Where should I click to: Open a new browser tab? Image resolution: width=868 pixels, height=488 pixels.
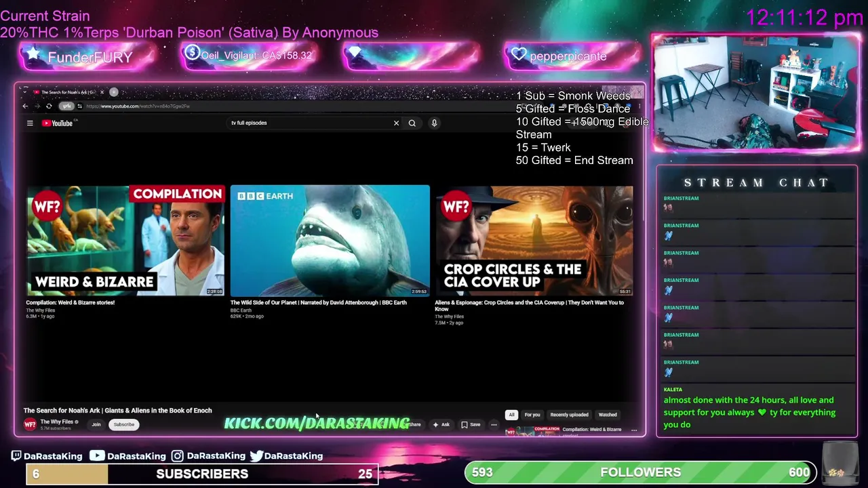[114, 91]
